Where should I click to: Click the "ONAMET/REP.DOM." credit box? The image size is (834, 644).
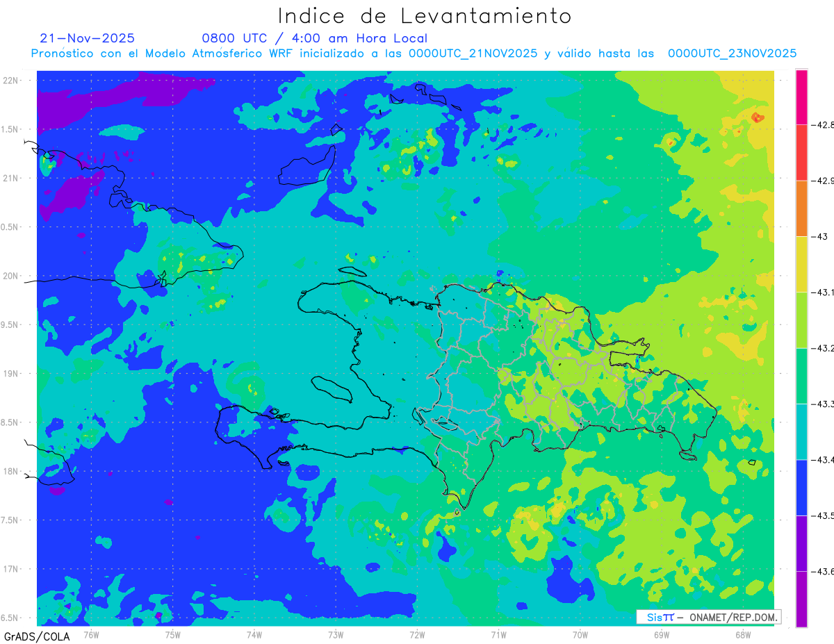click(708, 617)
